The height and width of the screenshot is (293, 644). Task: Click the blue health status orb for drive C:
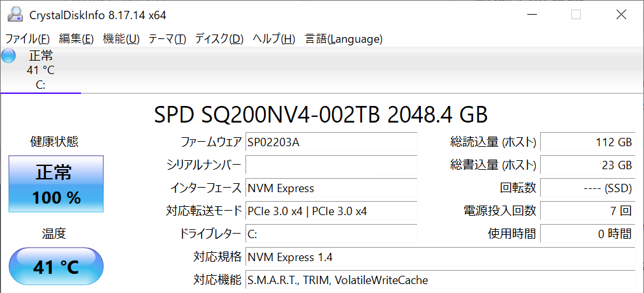8,56
